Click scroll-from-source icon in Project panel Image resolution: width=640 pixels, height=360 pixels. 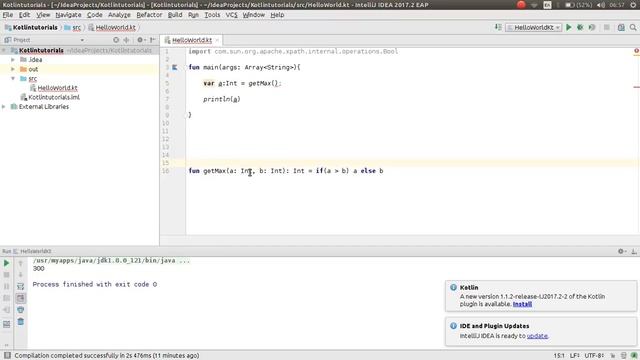coord(116,40)
